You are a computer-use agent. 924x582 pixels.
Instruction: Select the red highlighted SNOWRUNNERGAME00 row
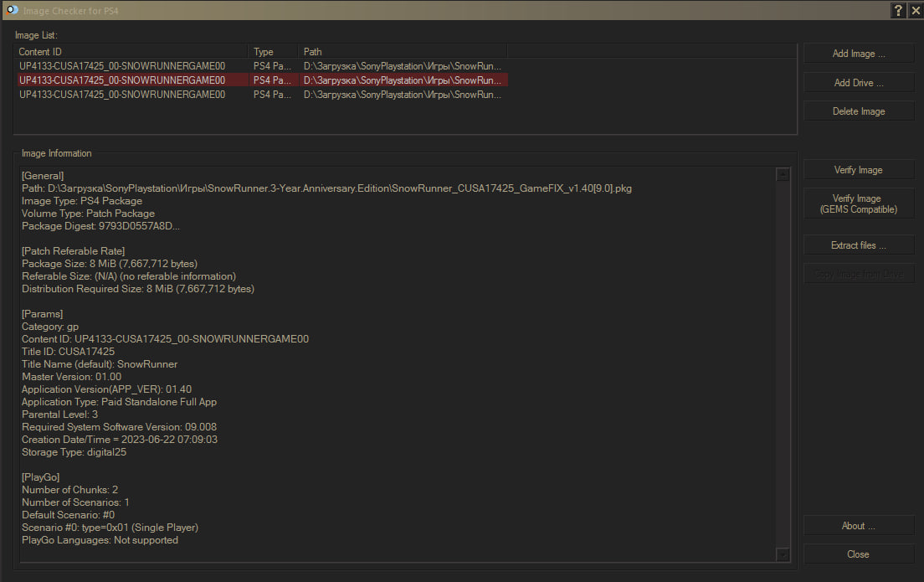262,80
